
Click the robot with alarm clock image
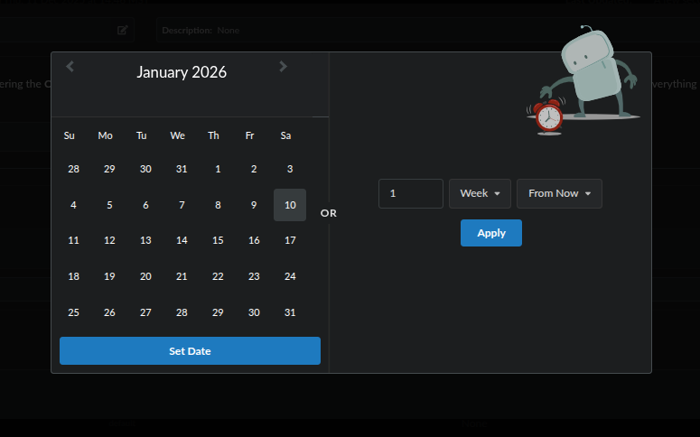coord(586,80)
